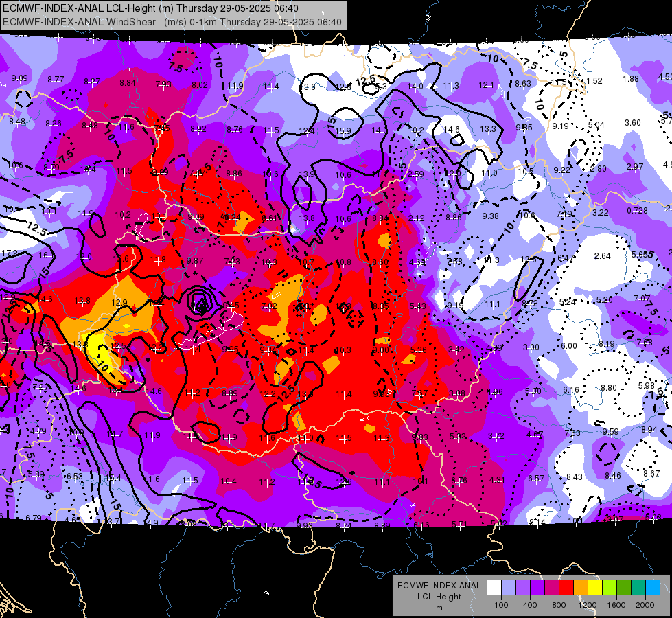
Task: Click the '2000' legend scale label
Action: click(x=645, y=605)
